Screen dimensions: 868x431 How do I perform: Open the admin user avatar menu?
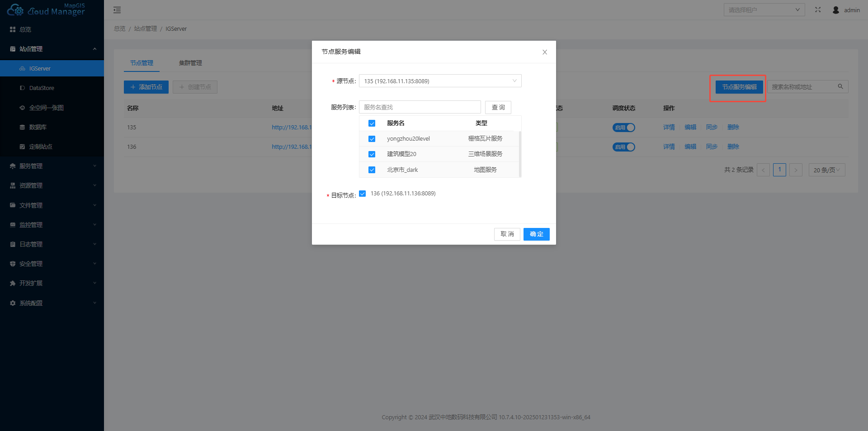click(x=835, y=10)
